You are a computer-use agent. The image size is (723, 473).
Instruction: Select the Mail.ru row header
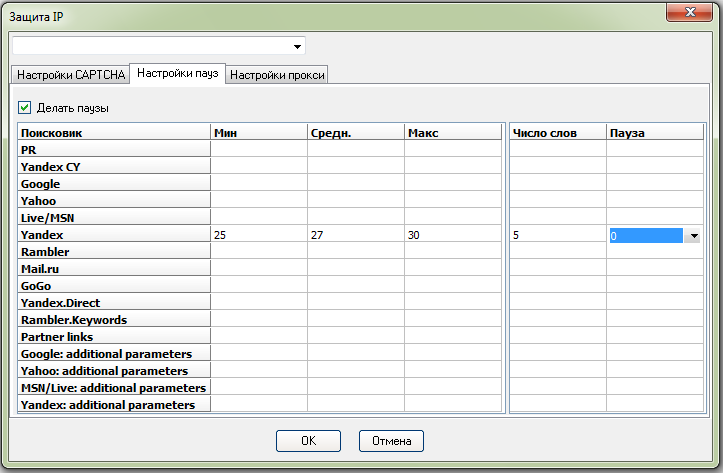pyautogui.click(x=114, y=269)
